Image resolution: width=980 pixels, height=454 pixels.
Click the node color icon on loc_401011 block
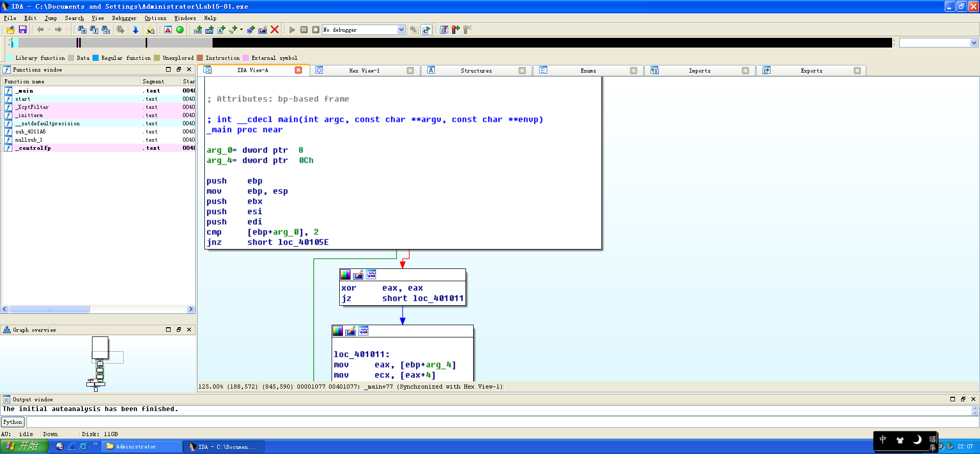tap(338, 331)
